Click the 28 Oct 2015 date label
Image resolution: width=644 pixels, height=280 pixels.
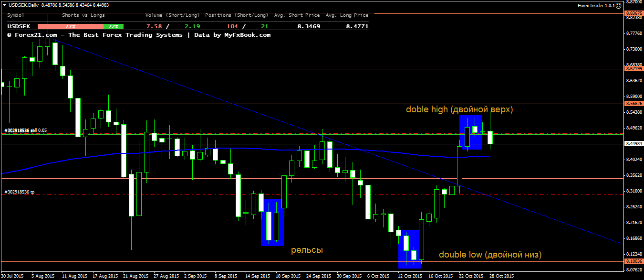point(502,276)
